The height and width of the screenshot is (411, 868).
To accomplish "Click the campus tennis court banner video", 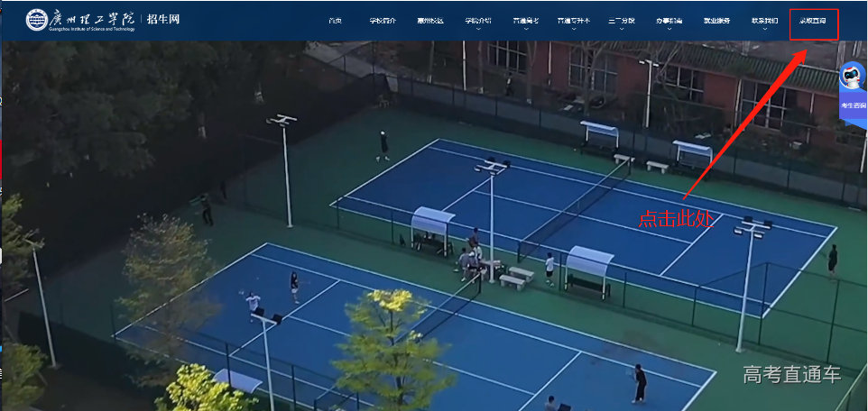I will coord(434,225).
